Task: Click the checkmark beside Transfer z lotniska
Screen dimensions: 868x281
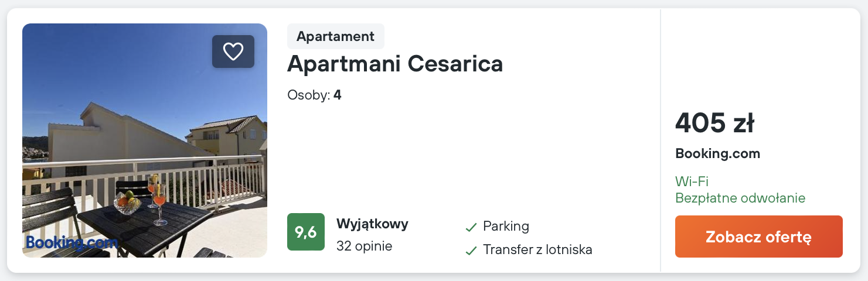Action: (x=471, y=251)
